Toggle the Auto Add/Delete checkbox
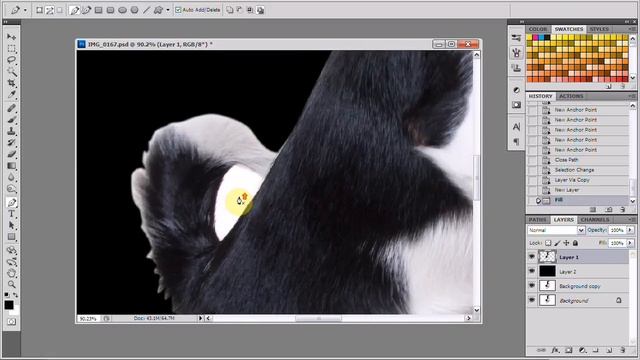This screenshot has width=640, height=360. (178, 10)
